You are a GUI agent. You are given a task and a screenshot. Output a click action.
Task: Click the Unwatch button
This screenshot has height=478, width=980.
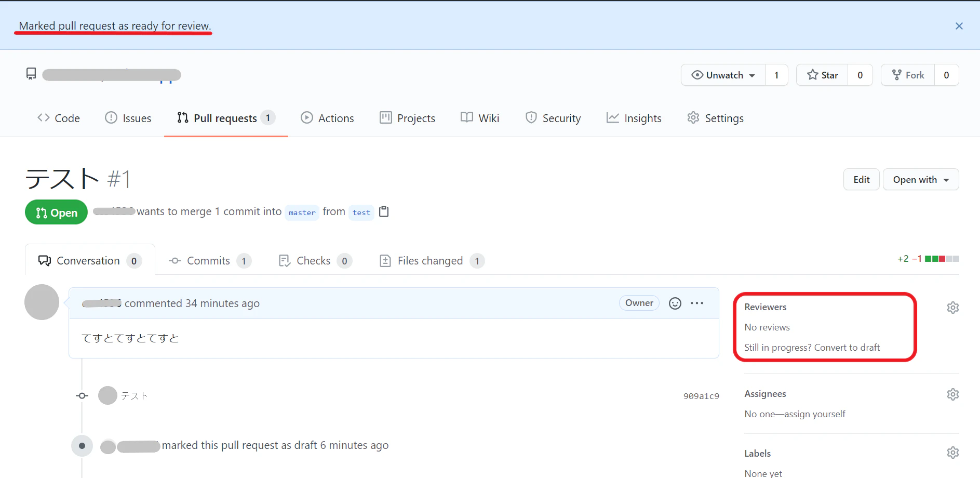pos(723,75)
